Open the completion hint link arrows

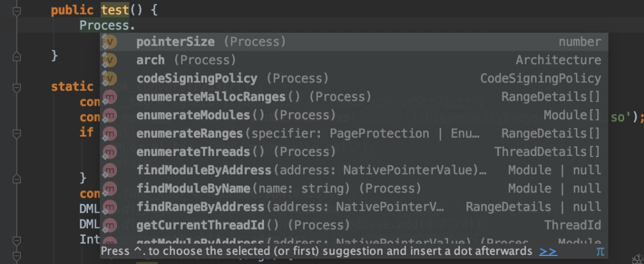[x=548, y=251]
